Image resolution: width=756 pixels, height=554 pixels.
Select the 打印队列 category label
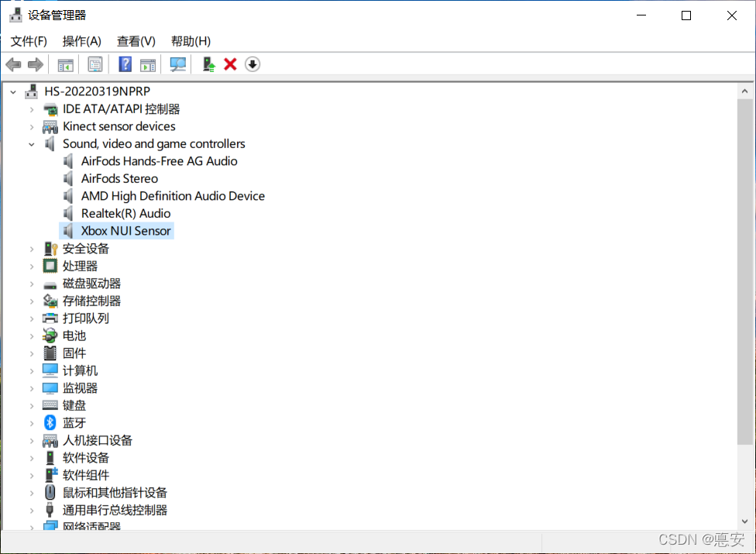(86, 318)
